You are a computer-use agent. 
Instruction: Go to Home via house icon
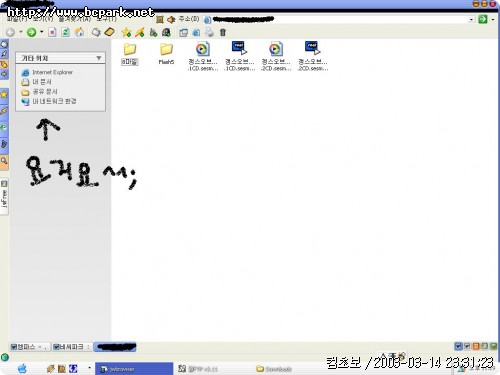click(x=79, y=32)
